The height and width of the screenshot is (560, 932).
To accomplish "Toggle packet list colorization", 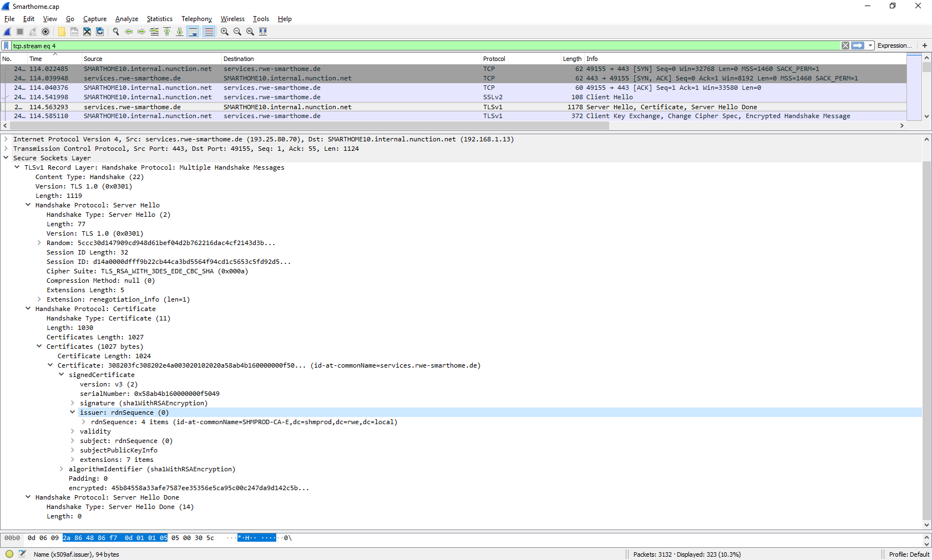I will tap(209, 32).
